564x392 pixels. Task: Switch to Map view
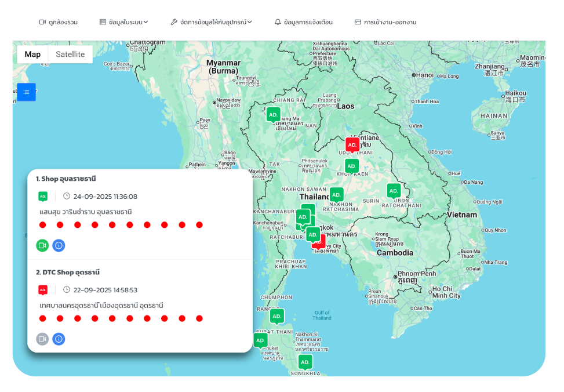pyautogui.click(x=32, y=55)
